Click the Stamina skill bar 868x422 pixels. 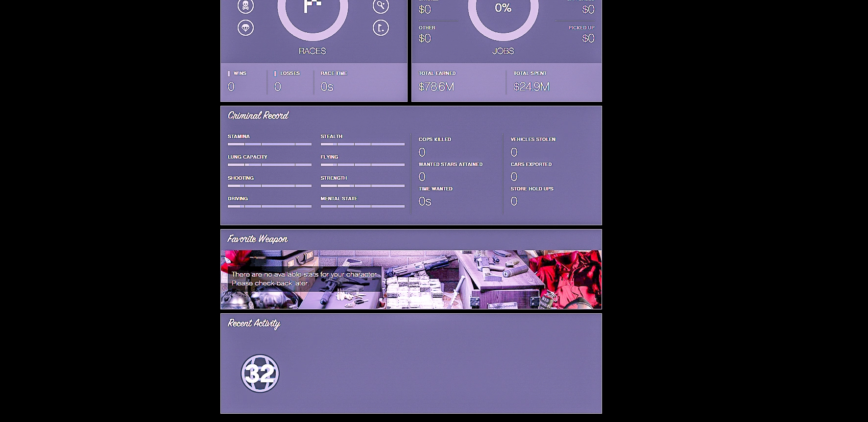coord(269,144)
